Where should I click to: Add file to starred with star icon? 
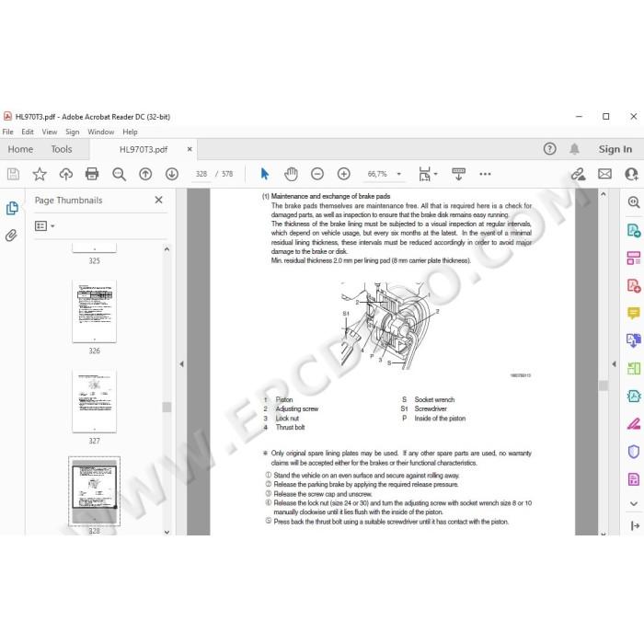click(x=40, y=174)
